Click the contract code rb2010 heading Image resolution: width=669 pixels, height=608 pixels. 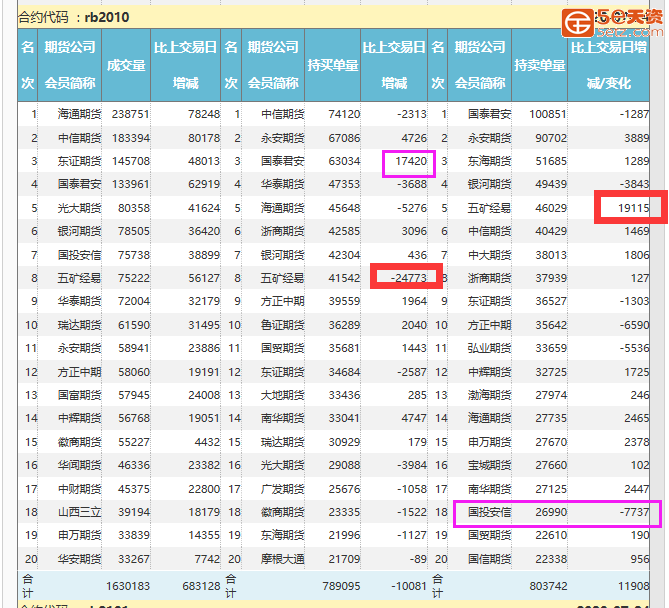[73, 17]
